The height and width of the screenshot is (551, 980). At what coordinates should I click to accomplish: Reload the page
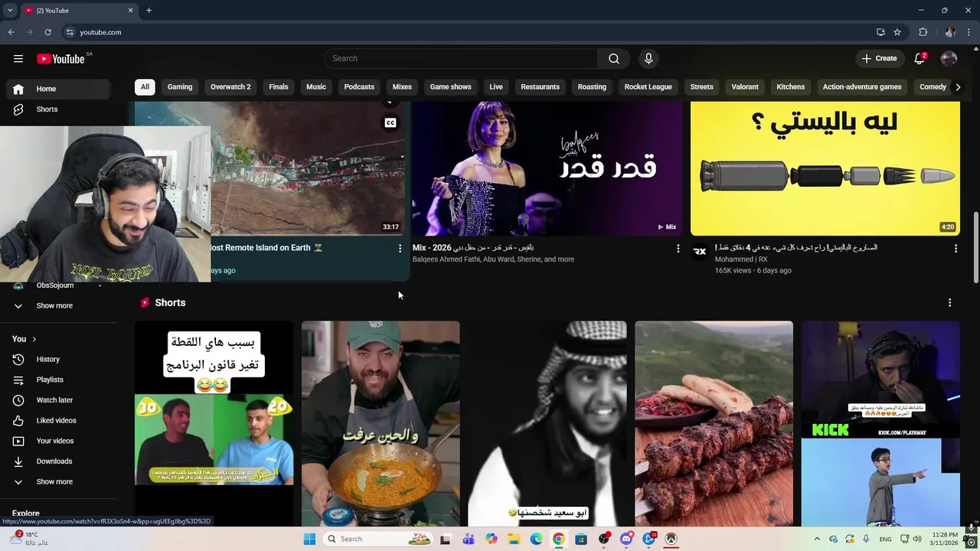(x=47, y=32)
